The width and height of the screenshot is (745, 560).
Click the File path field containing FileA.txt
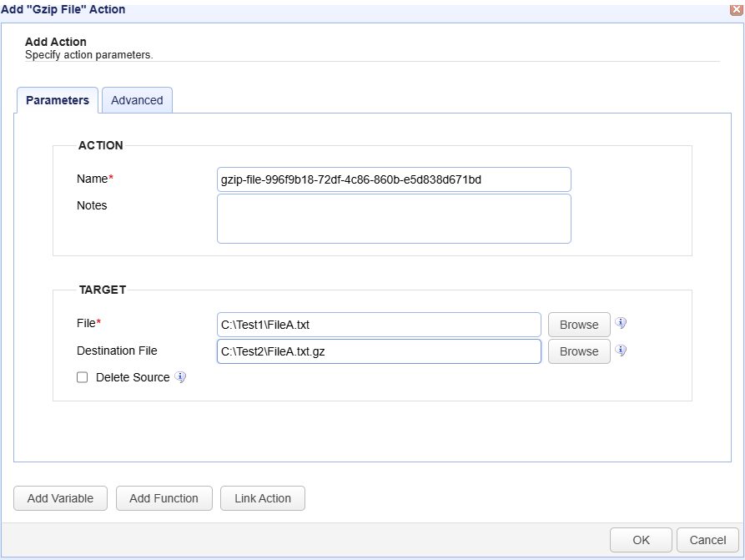379,325
